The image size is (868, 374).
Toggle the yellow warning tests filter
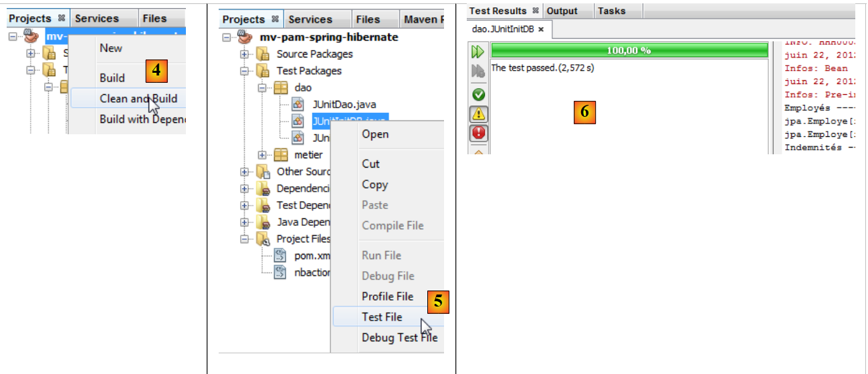(x=478, y=114)
